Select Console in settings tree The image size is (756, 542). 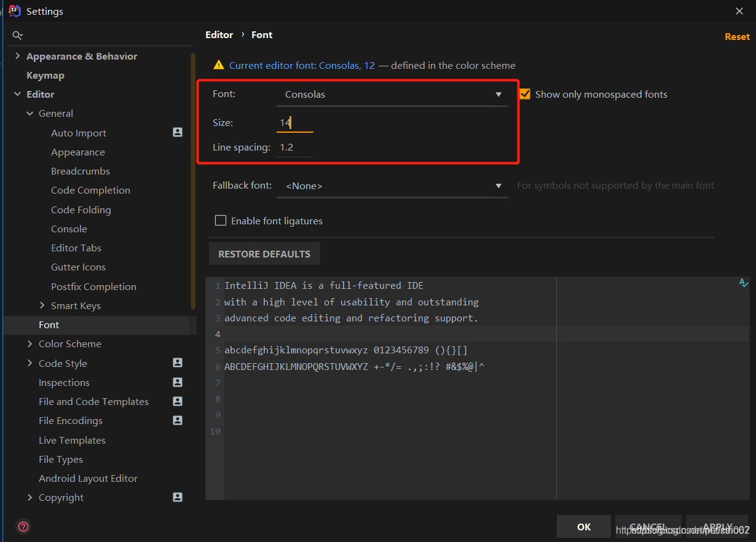click(69, 229)
